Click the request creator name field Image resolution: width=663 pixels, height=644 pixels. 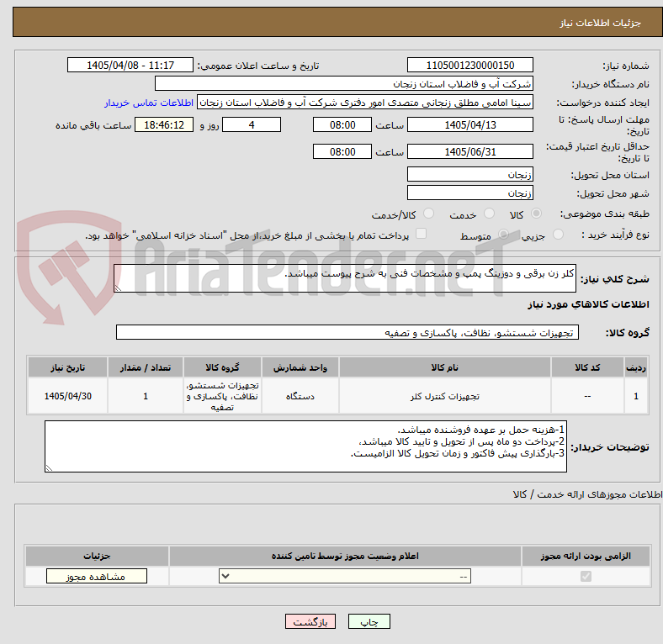(x=365, y=103)
